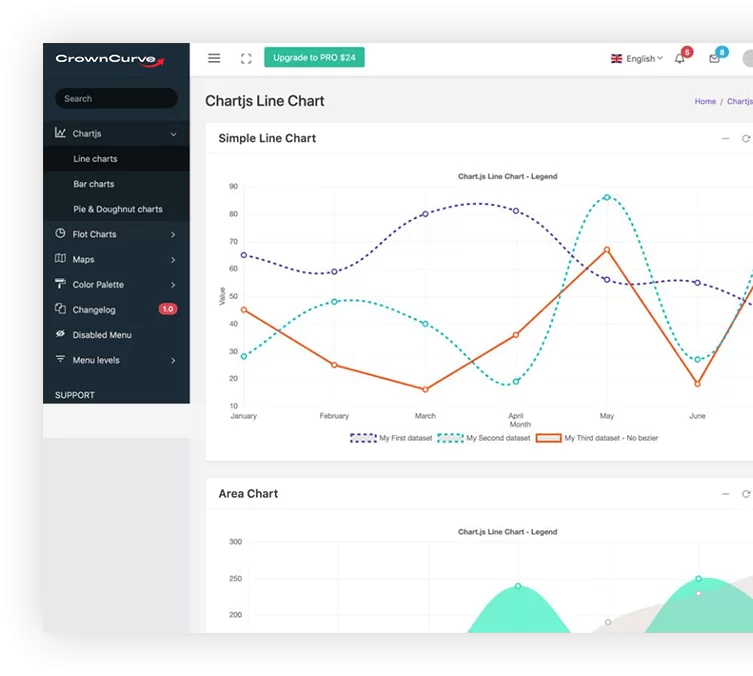
Task: Open the mail envelope icon
Action: coord(714,59)
